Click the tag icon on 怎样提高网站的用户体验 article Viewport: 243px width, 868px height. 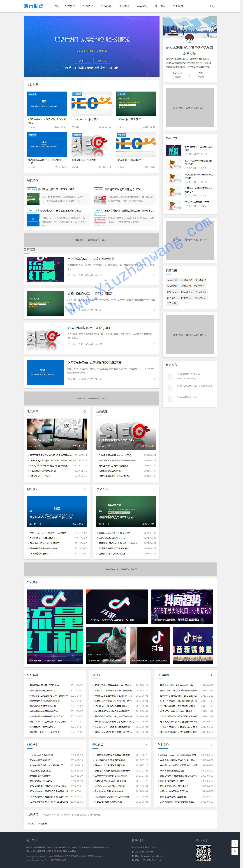pyautogui.click(x=154, y=344)
